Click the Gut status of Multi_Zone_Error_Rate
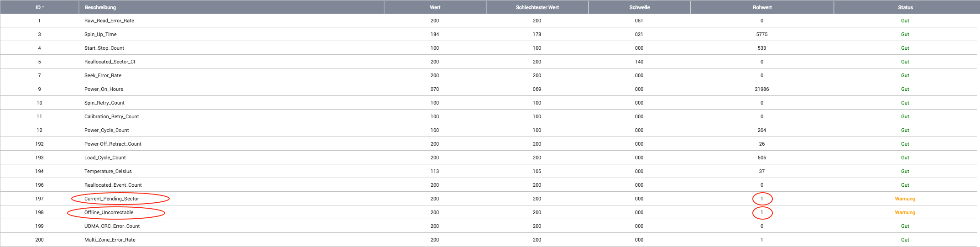This screenshot has width=980, height=247. pos(905,240)
